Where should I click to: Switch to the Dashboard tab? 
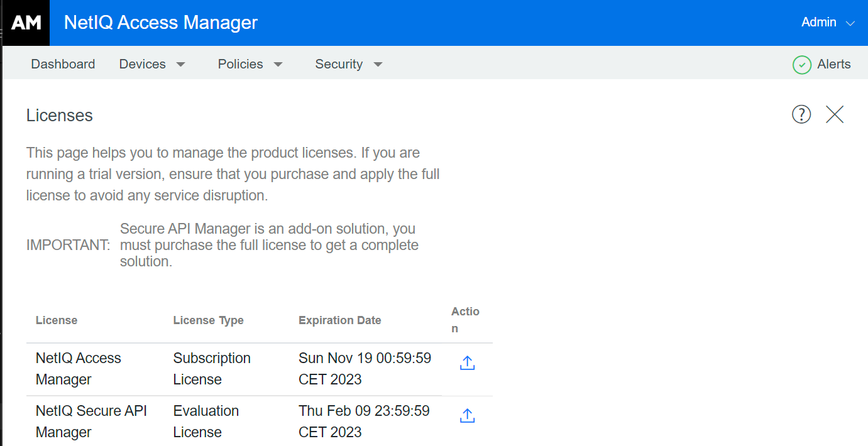click(x=63, y=63)
